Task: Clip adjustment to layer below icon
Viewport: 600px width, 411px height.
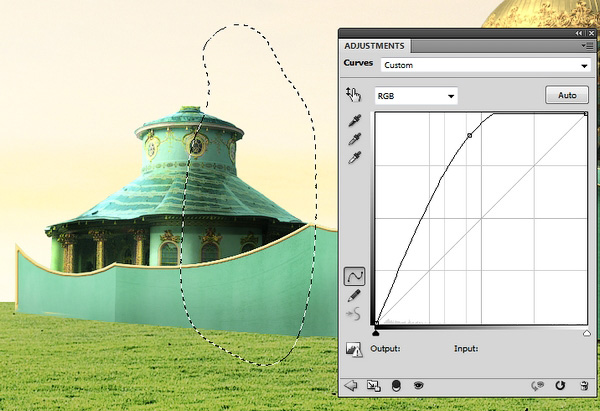Action: coord(396,385)
